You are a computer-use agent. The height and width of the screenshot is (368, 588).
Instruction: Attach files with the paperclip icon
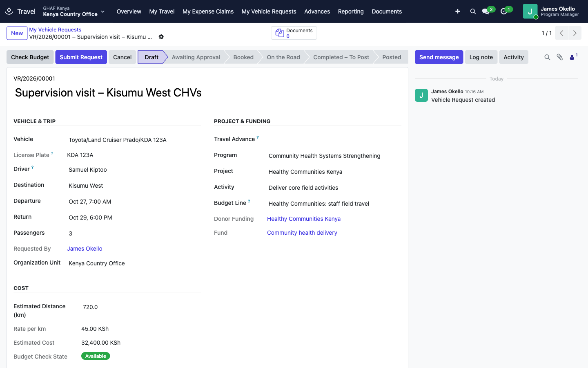tap(560, 57)
